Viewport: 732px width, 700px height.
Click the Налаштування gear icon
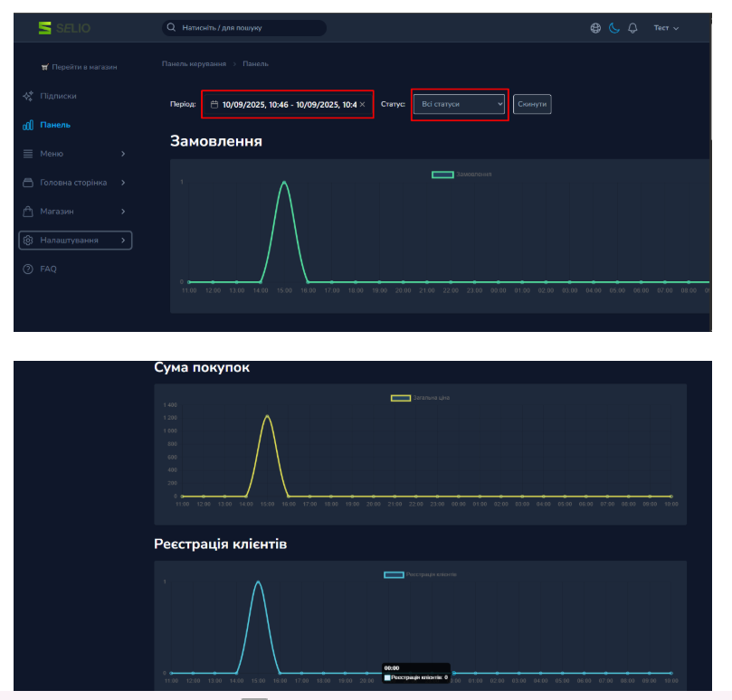tap(28, 241)
